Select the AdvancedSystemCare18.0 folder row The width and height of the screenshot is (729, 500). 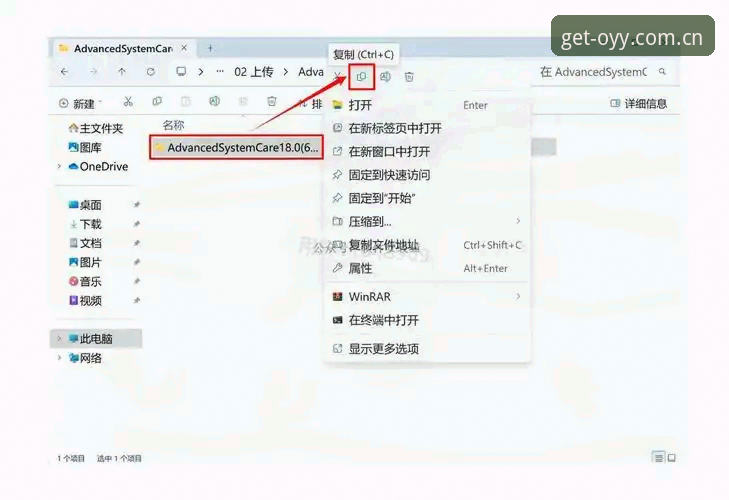[x=236, y=147]
